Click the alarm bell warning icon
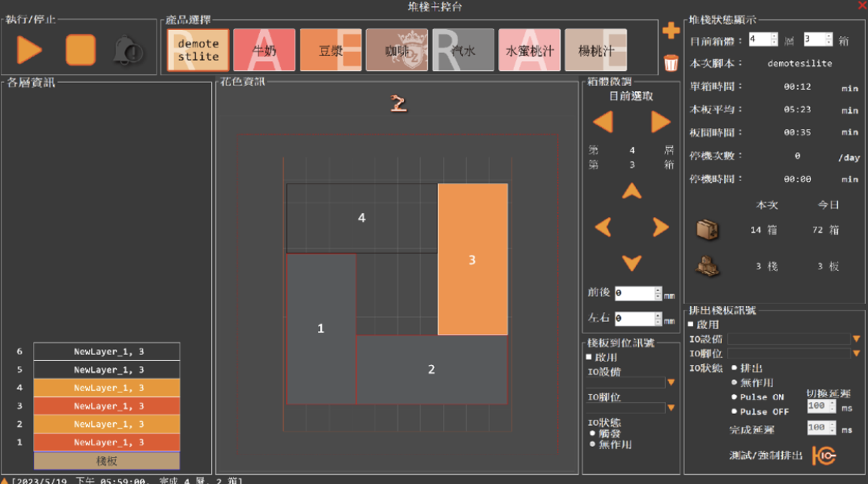The image size is (868, 484). (128, 51)
